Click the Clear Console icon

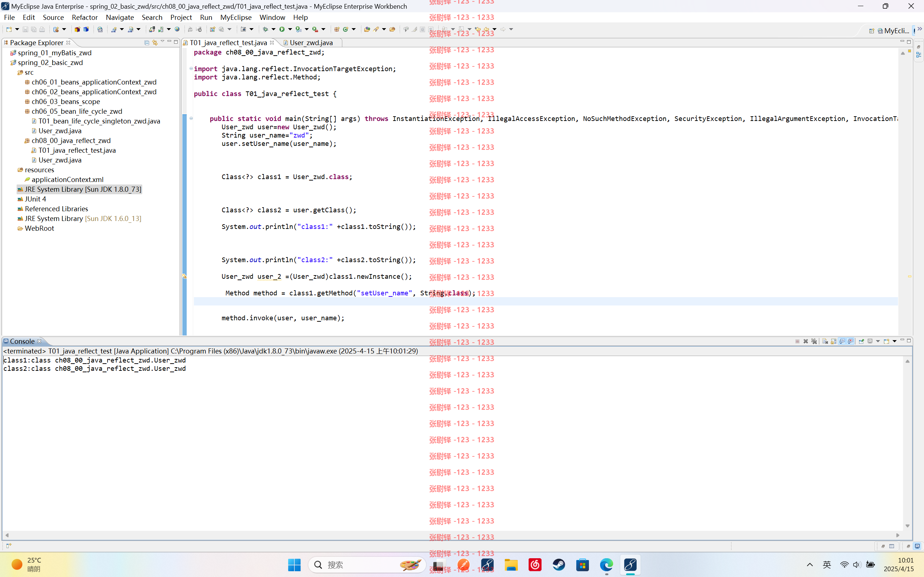tap(825, 341)
